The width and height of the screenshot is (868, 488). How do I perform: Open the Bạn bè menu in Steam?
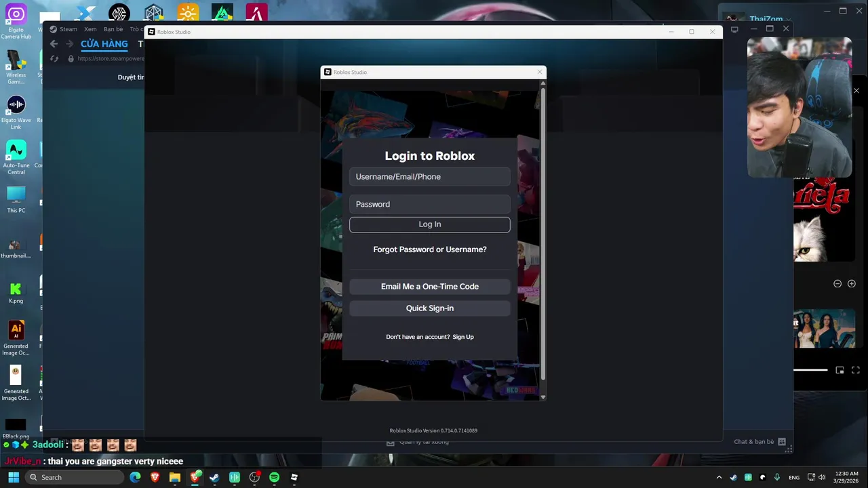pyautogui.click(x=113, y=29)
